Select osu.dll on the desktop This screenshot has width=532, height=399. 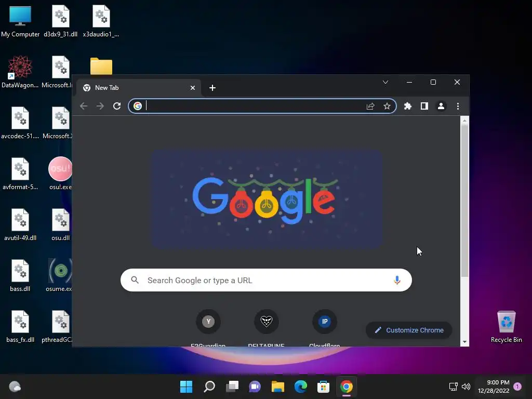coord(61,225)
